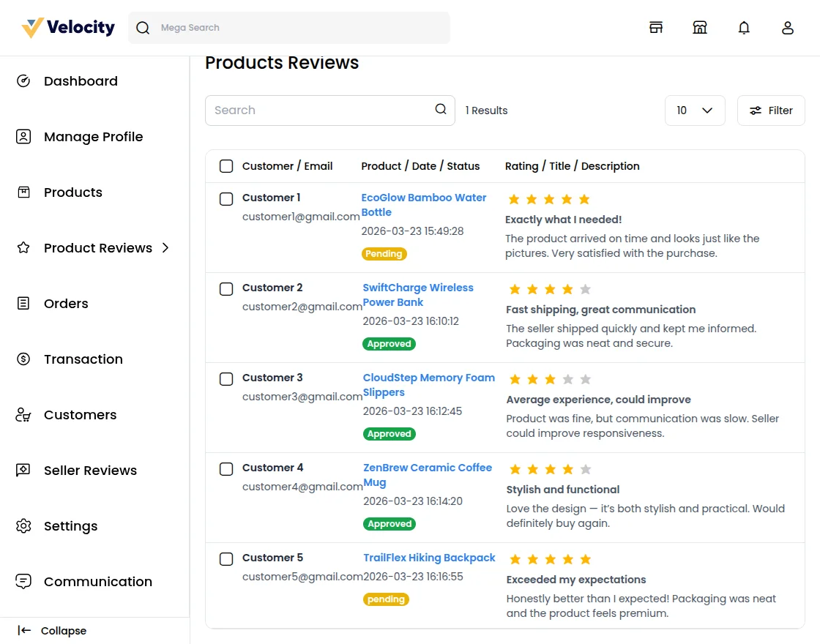Open the Dashboard sidebar icon
Screen dimensions: 820x644
click(23, 80)
